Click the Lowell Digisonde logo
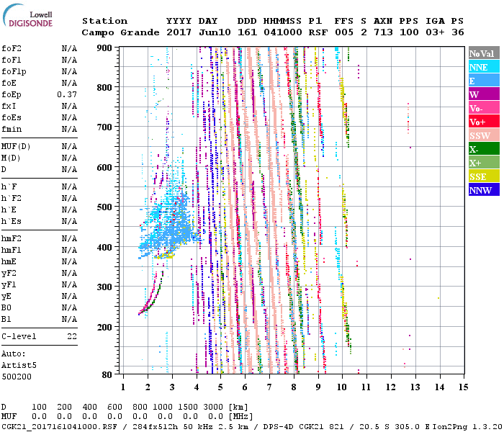This screenshot has width=504, height=432. coord(27,15)
